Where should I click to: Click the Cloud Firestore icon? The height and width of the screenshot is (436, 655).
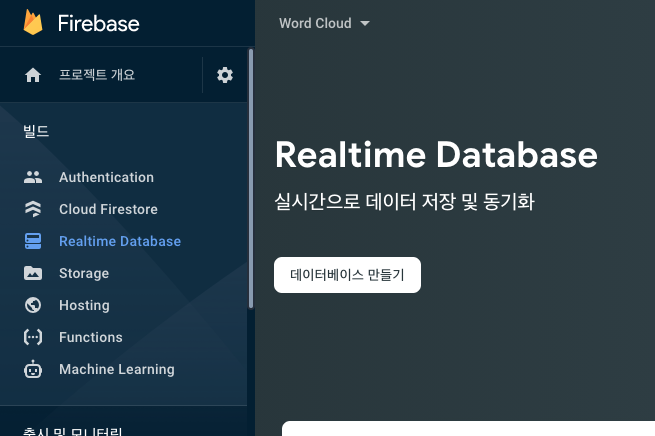[33, 209]
